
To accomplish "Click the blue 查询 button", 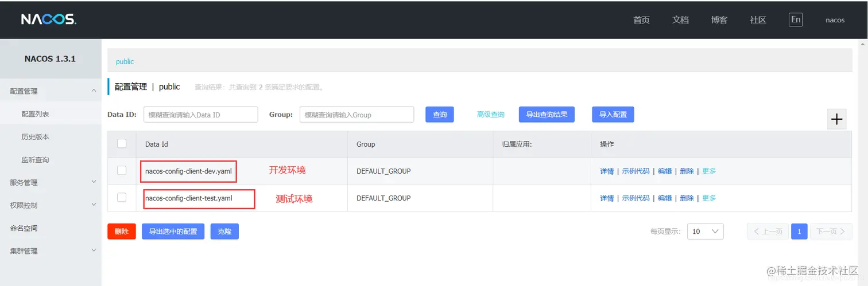I will pyautogui.click(x=440, y=115).
